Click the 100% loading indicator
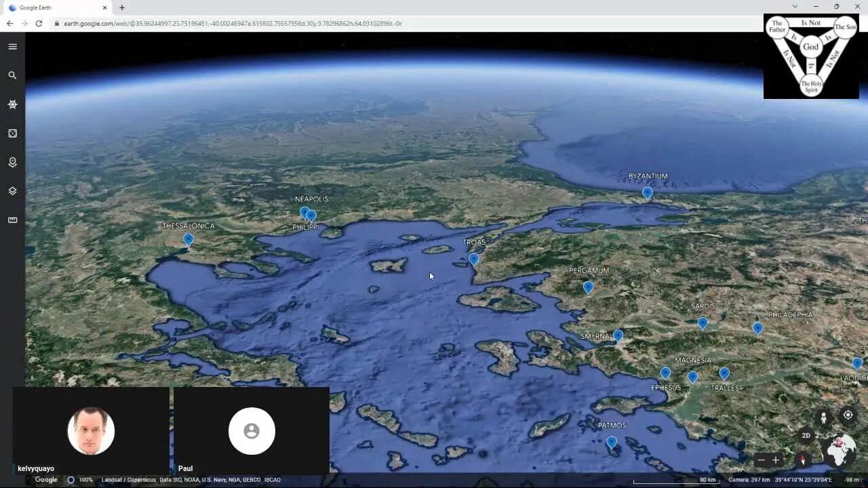Screen dimensions: 868x488 point(85,480)
